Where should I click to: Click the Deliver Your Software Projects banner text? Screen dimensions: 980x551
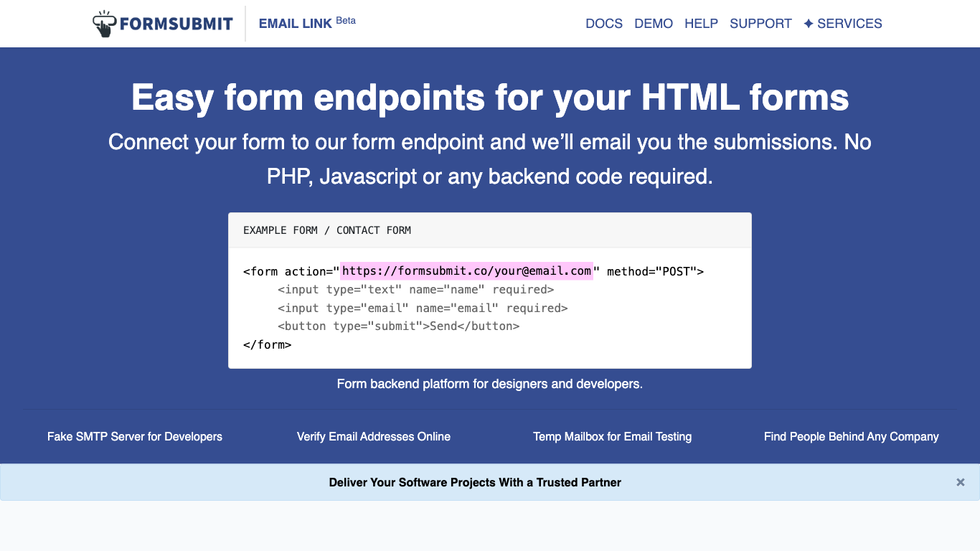coord(475,482)
